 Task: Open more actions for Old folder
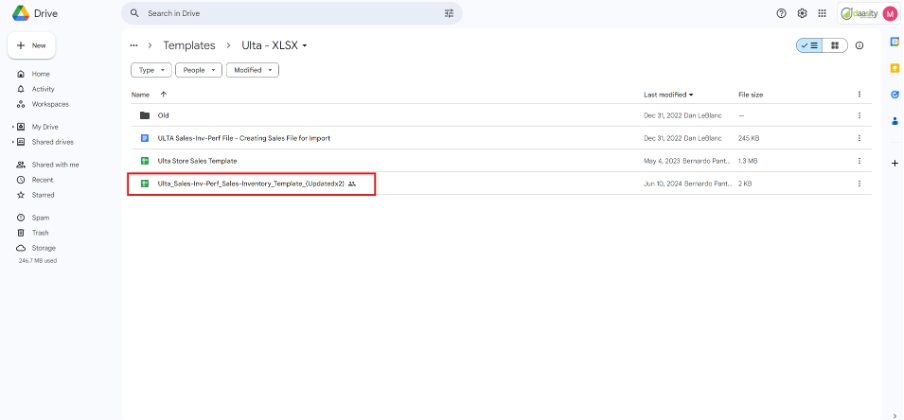pos(859,115)
